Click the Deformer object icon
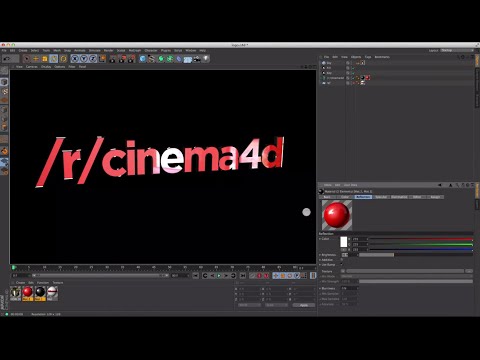480x360 pixels. coord(179,59)
